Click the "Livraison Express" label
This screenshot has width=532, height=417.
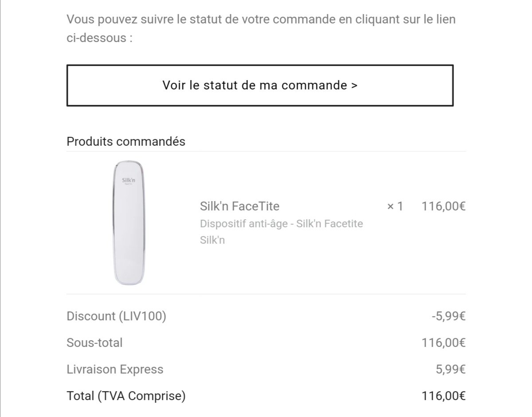[115, 370]
